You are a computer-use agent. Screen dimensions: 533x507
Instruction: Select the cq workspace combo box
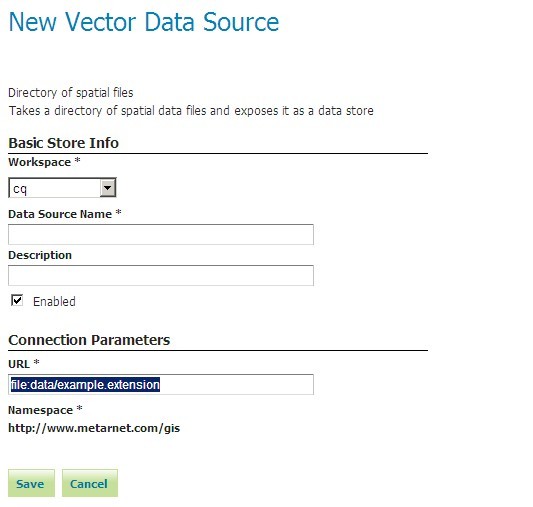click(x=62, y=188)
